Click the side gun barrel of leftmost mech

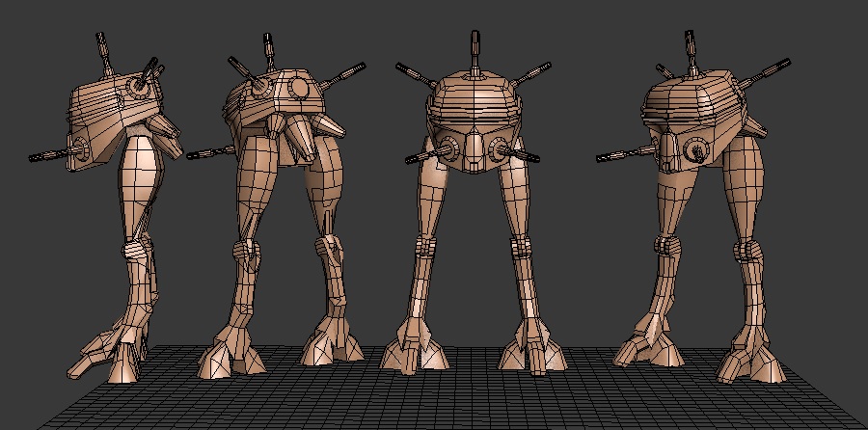point(53,155)
